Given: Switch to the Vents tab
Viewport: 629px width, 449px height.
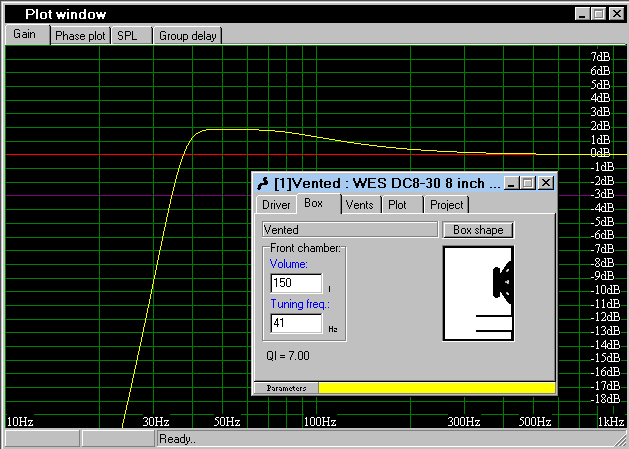Looking at the screenshot, I should [360, 205].
